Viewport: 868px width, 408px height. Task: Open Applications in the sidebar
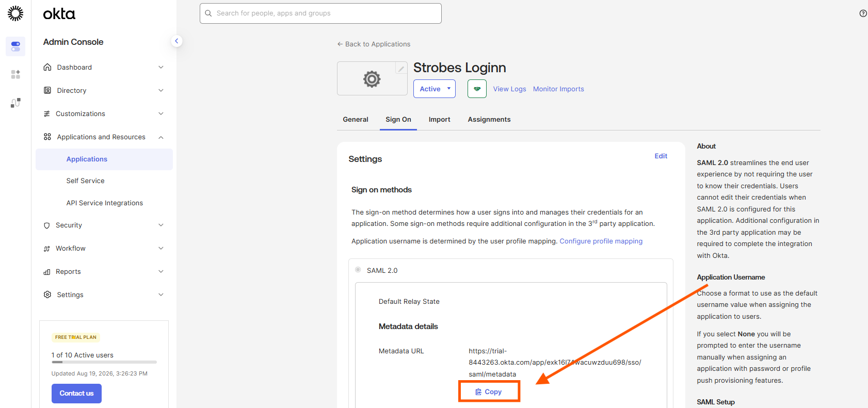(x=104, y=159)
